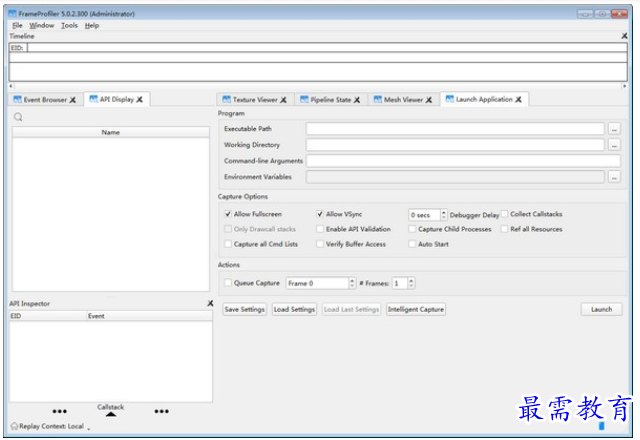Enable API Validation checkbox

pos(320,229)
